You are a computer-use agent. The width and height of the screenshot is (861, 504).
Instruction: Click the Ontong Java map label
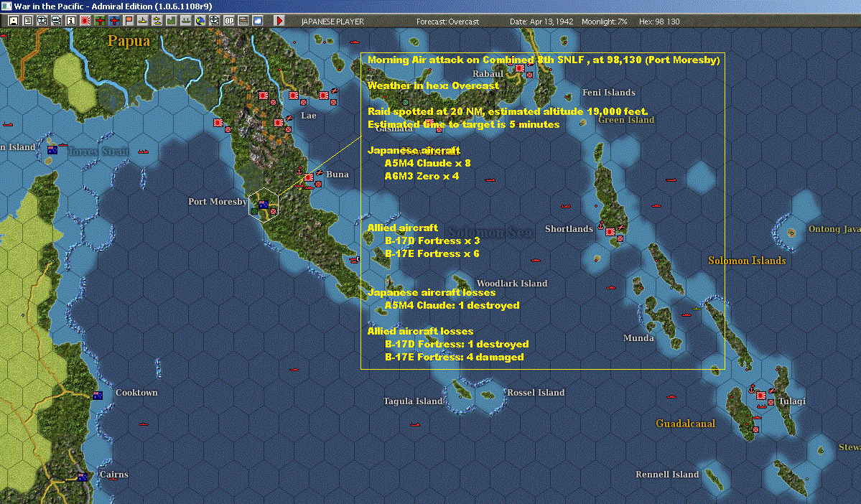pyautogui.click(x=834, y=229)
